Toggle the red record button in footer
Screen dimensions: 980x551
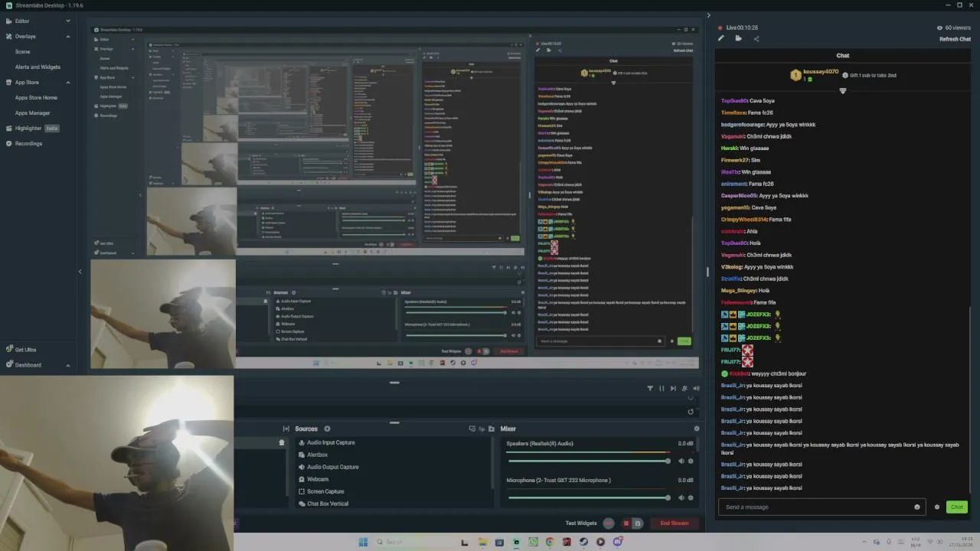(626, 523)
